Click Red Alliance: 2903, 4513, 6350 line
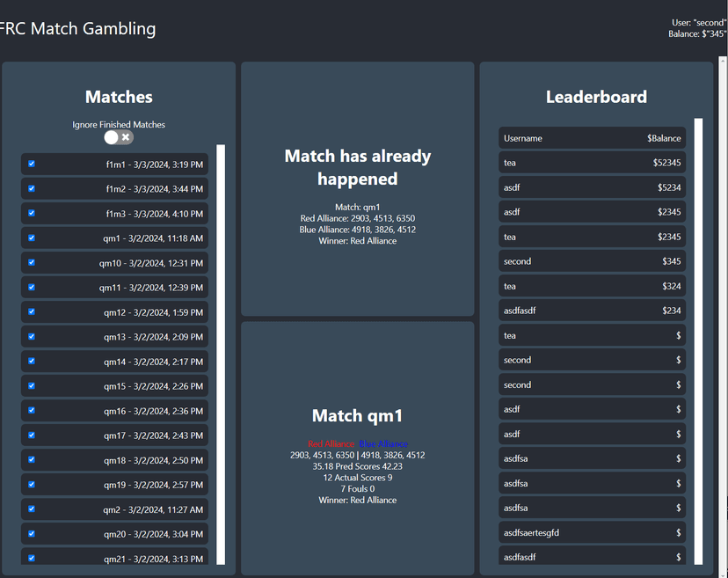Screen dimensions: 728x578 358,218
